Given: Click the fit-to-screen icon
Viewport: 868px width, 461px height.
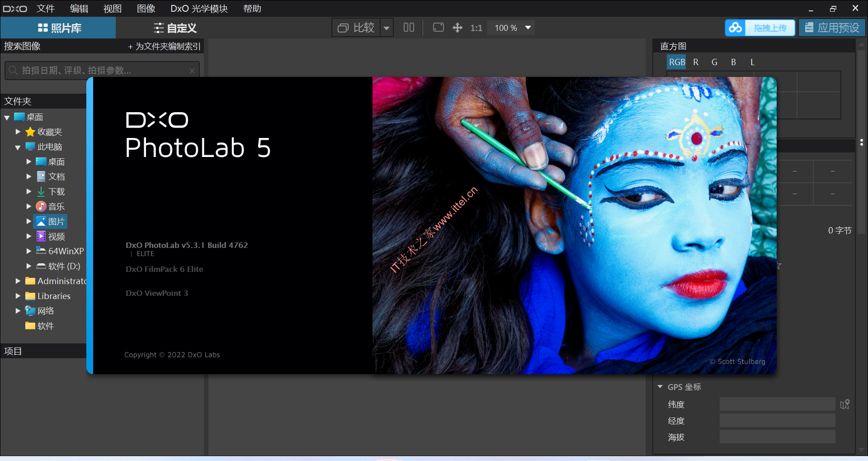Looking at the screenshot, I should [438, 28].
